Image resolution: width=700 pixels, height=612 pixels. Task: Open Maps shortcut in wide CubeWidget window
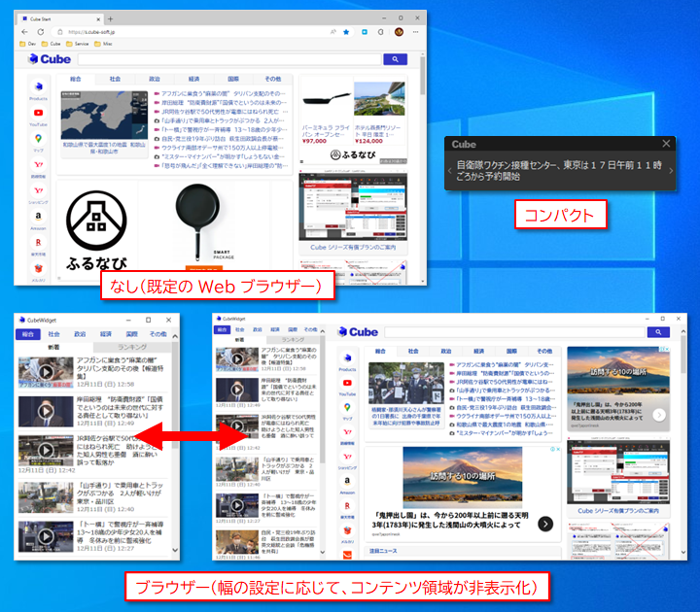coord(347,410)
